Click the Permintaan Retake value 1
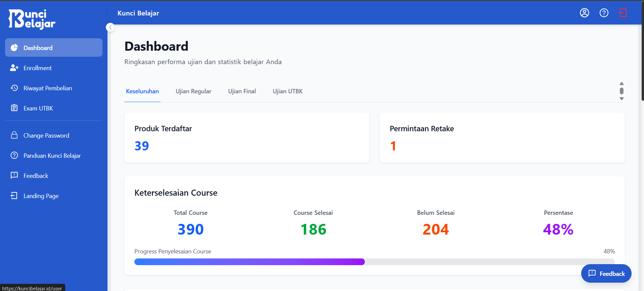This screenshot has height=291, width=644. [393, 146]
